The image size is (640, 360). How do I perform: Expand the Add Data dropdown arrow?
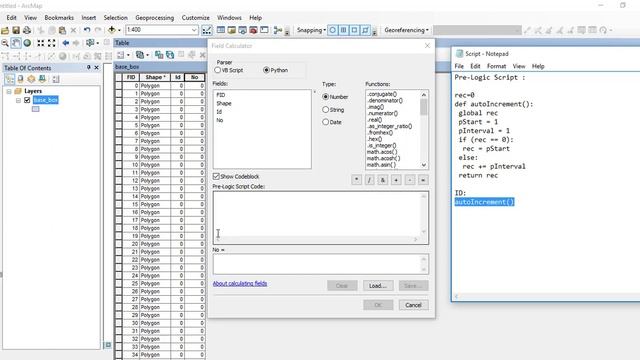click(119, 30)
